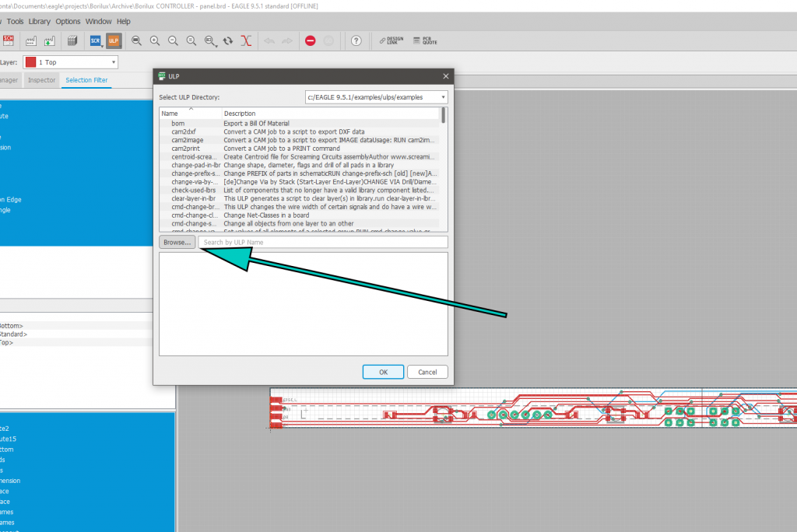Stop the current command with the red icon
This screenshot has height=532, width=797.
(x=310, y=40)
